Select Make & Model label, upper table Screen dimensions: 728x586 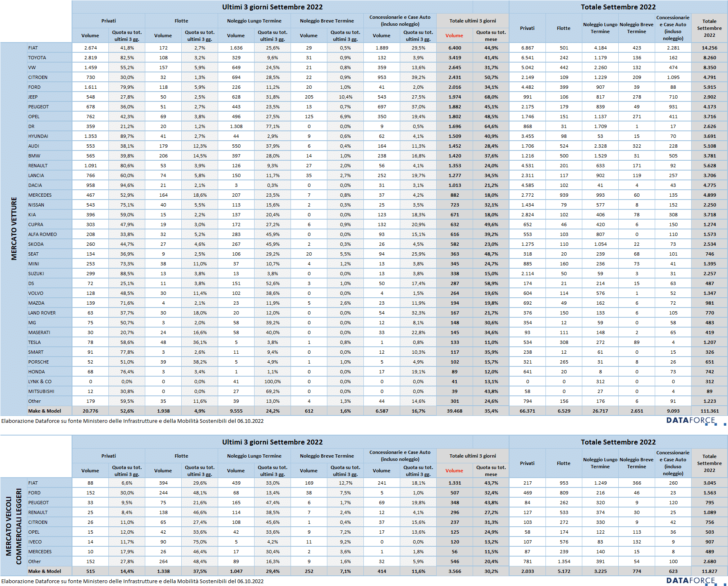(50, 411)
